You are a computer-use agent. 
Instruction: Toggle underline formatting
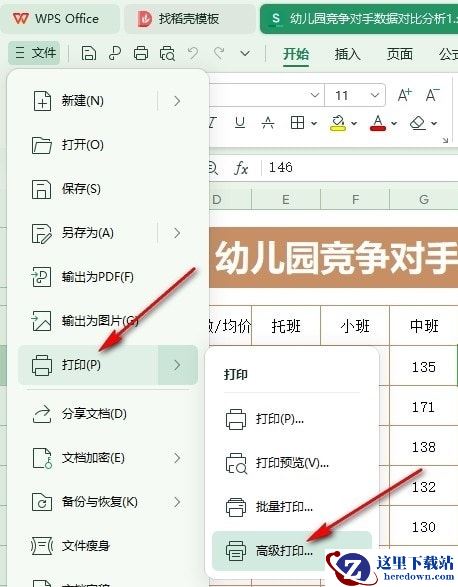(x=240, y=122)
